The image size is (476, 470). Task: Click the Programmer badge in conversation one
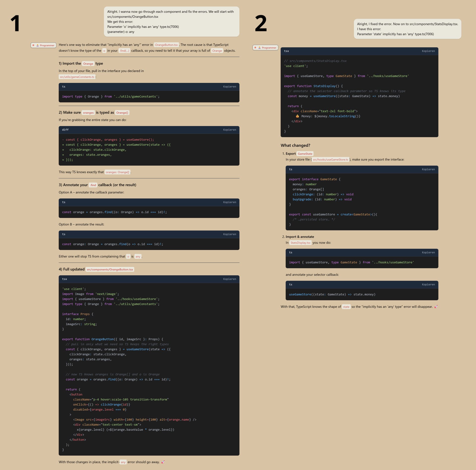tap(44, 45)
